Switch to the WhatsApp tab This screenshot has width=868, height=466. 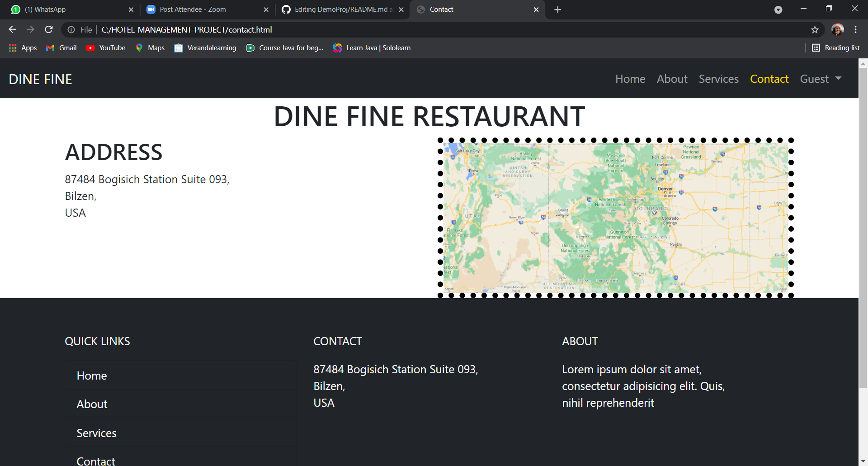(x=68, y=9)
